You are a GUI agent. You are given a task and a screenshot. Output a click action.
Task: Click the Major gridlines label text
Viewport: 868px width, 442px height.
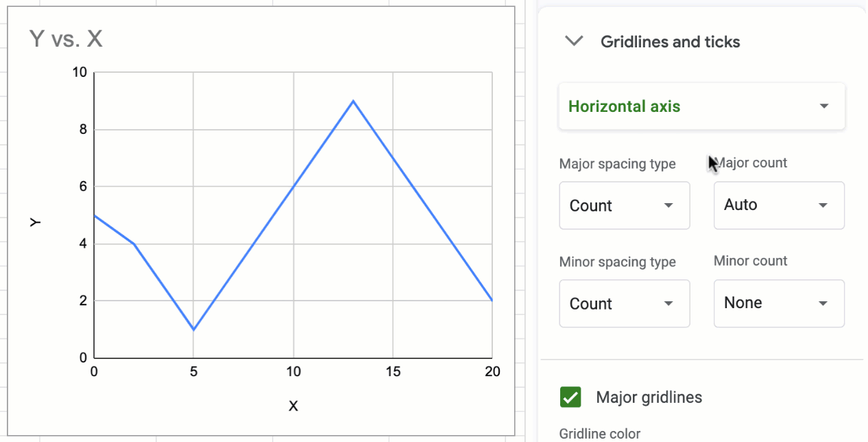coord(649,397)
